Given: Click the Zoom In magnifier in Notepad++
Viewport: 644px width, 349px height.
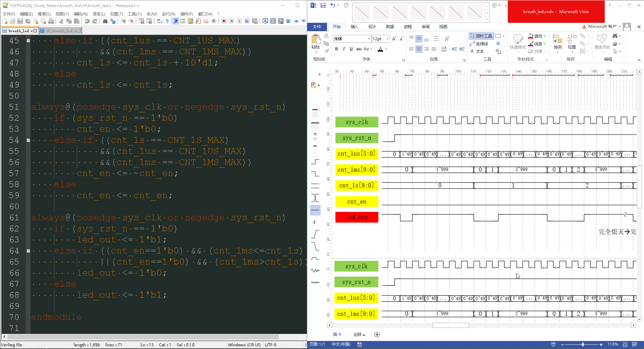Looking at the screenshot, I should [123, 21].
